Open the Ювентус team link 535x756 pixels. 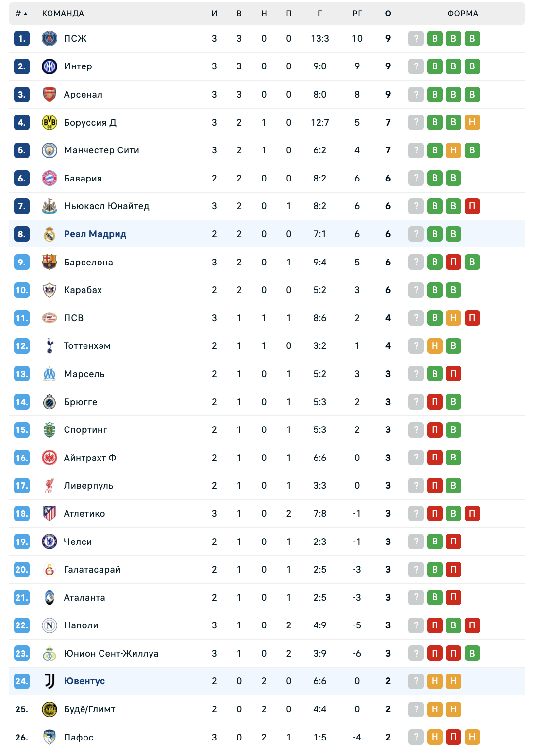pyautogui.click(x=84, y=681)
